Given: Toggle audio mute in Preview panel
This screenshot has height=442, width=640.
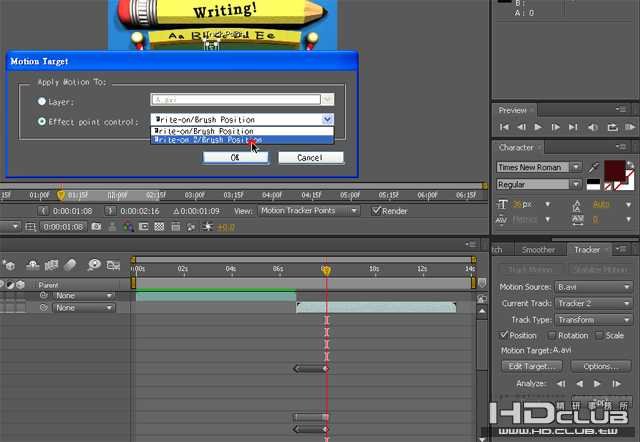Looking at the screenshot, I should 593,127.
